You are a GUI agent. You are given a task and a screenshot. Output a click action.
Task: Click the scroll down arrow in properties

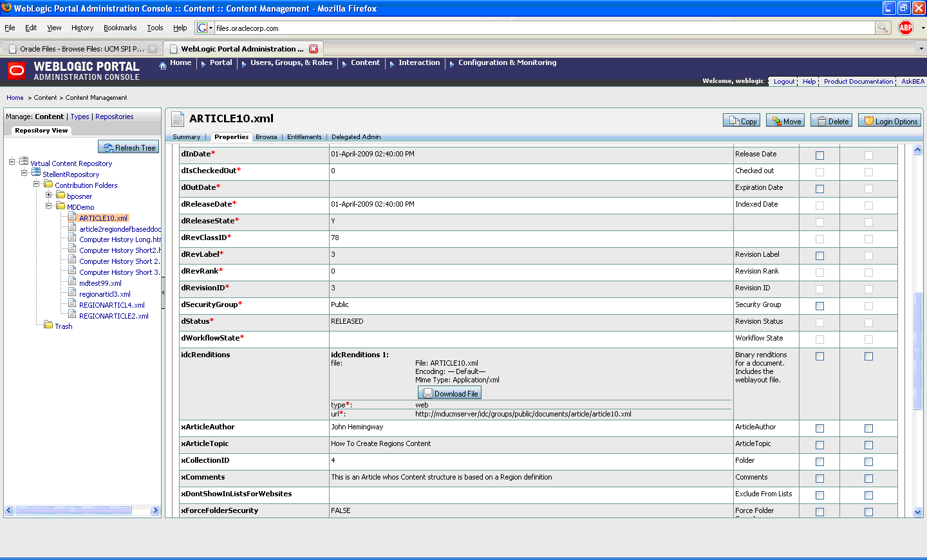917,512
